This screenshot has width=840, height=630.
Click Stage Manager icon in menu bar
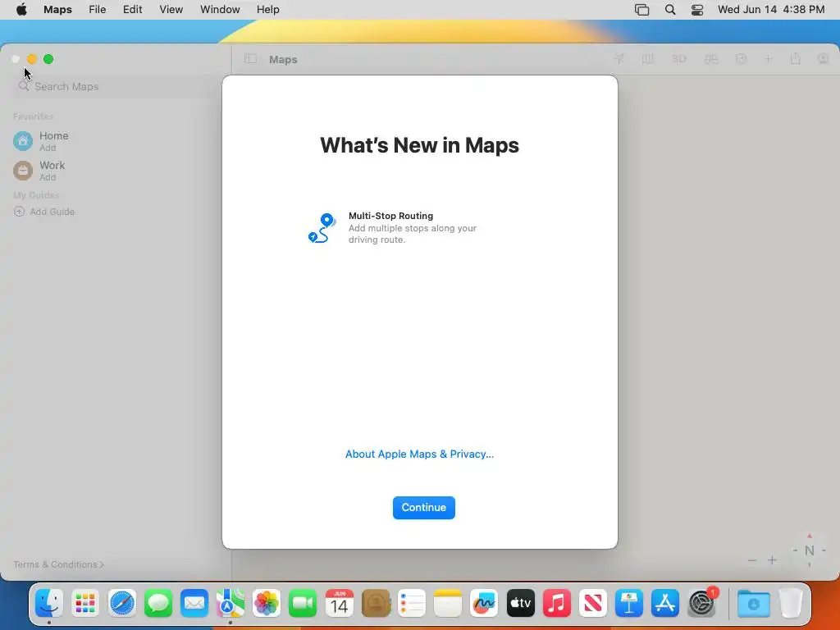(641, 10)
